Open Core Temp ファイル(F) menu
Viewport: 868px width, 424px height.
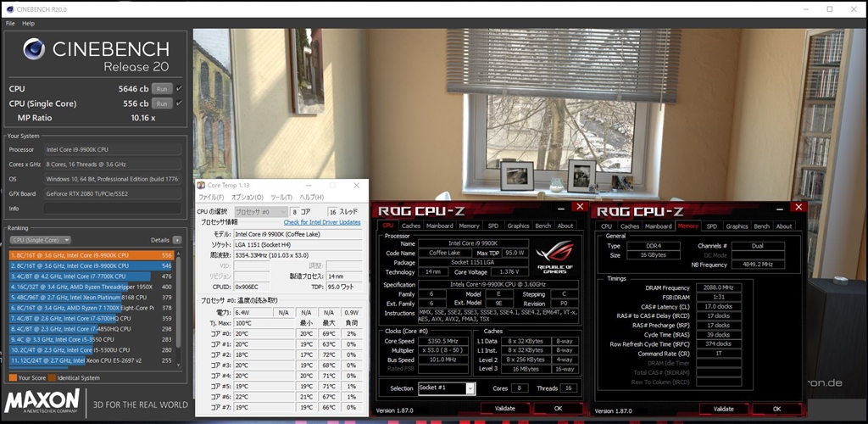(211, 198)
